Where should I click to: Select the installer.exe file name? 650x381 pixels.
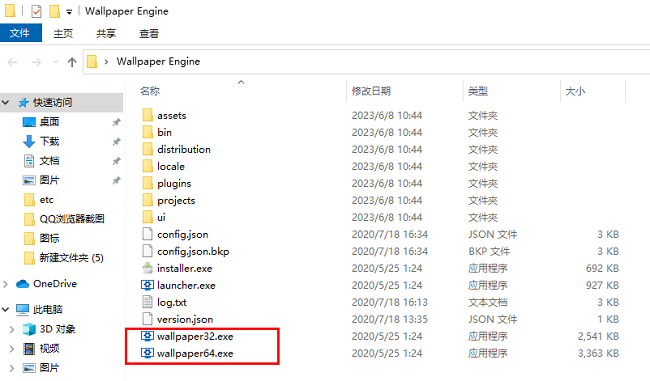coord(184,268)
